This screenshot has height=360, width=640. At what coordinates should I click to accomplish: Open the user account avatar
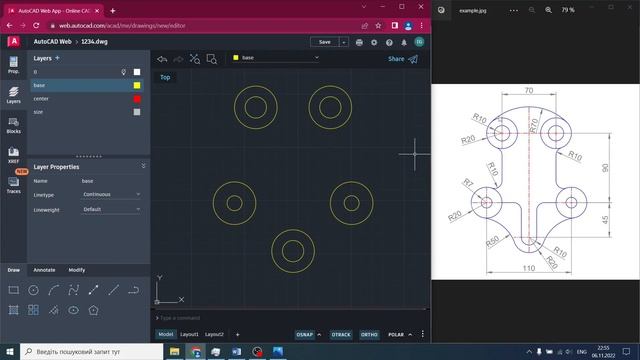419,42
